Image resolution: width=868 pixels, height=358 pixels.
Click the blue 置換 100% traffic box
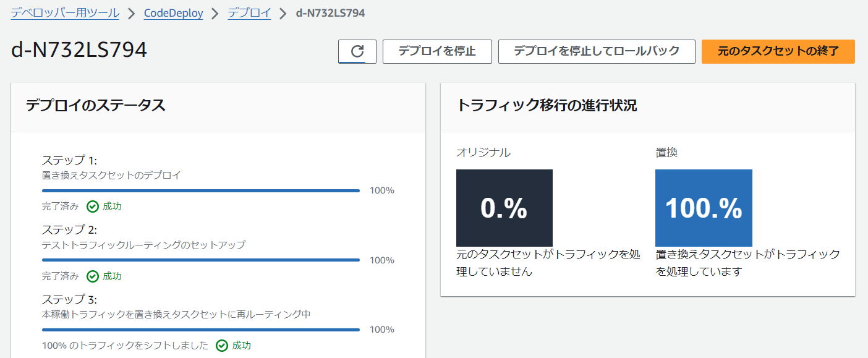tap(704, 208)
